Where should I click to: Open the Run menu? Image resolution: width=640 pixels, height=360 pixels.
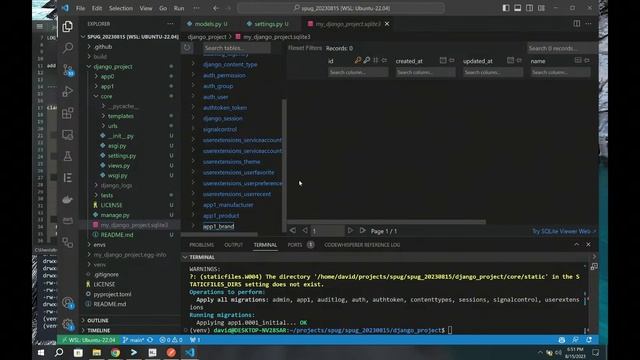tap(179, 8)
